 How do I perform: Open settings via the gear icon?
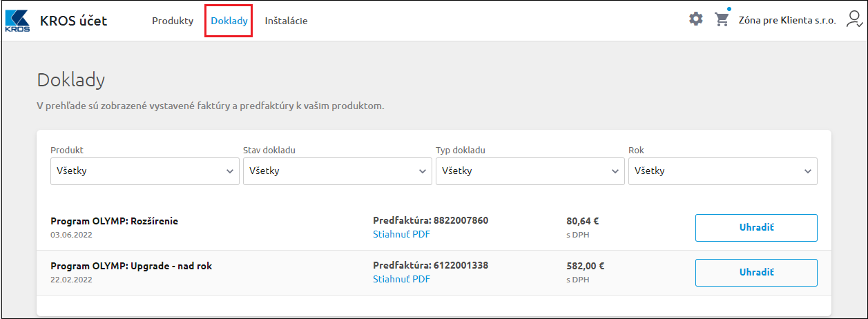coord(696,19)
